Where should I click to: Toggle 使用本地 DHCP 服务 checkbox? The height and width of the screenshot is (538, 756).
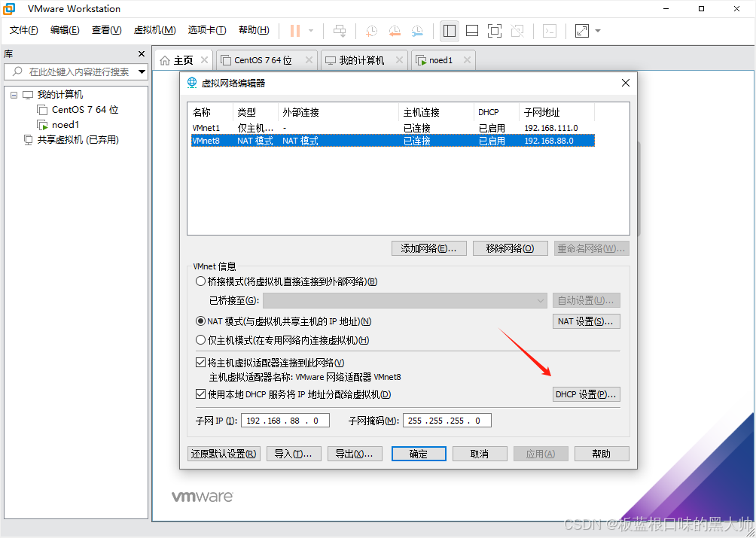(200, 394)
